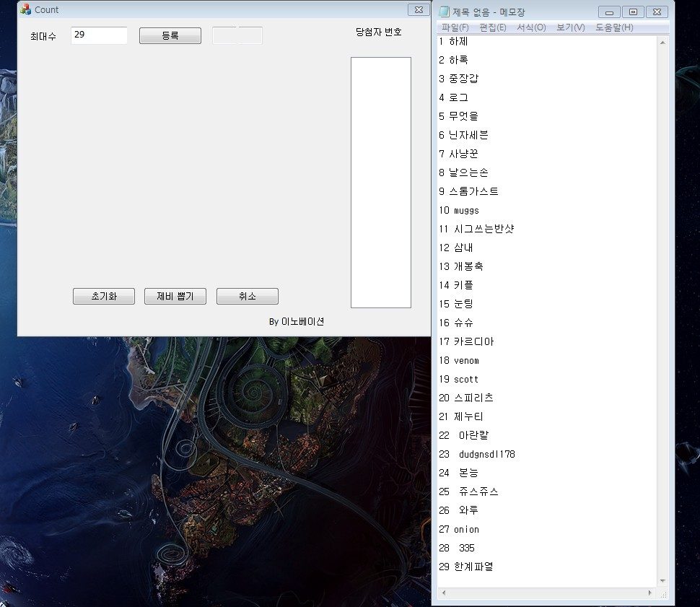Click the '최대수' label
The image size is (700, 607).
[43, 37]
